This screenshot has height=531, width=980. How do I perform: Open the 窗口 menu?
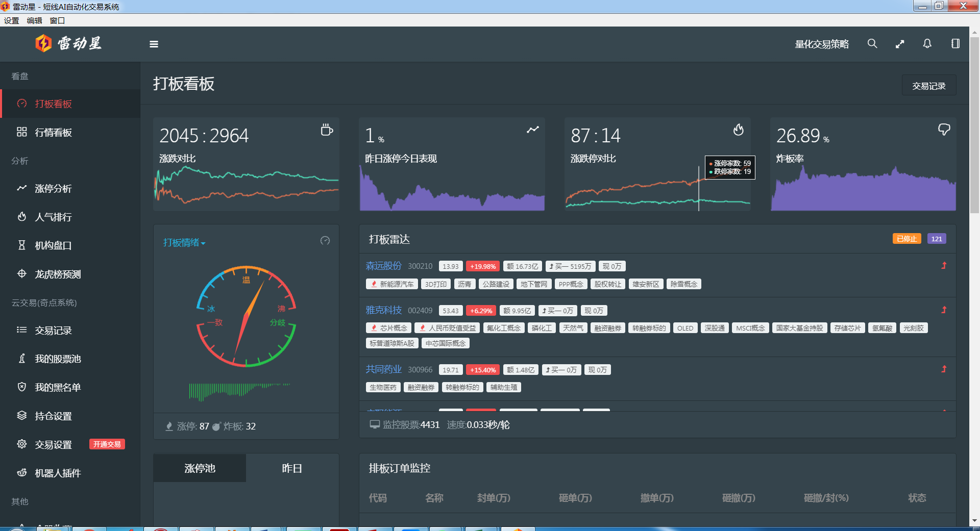pyautogui.click(x=57, y=20)
